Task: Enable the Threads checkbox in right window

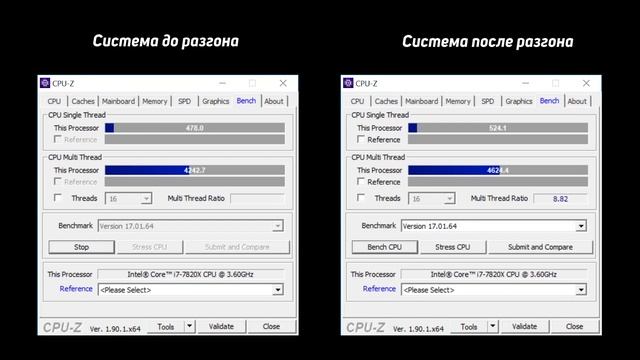Action: [361, 198]
